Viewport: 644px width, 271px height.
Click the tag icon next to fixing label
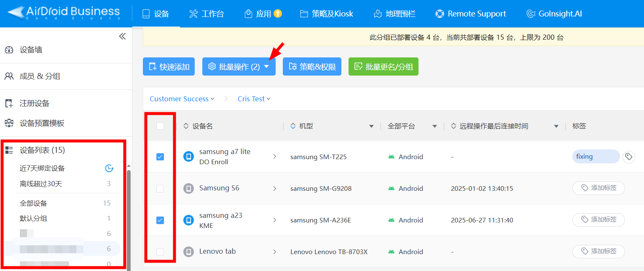point(629,157)
